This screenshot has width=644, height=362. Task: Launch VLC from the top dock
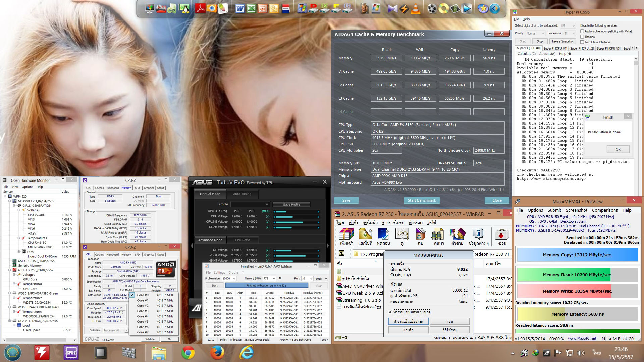coord(416,8)
